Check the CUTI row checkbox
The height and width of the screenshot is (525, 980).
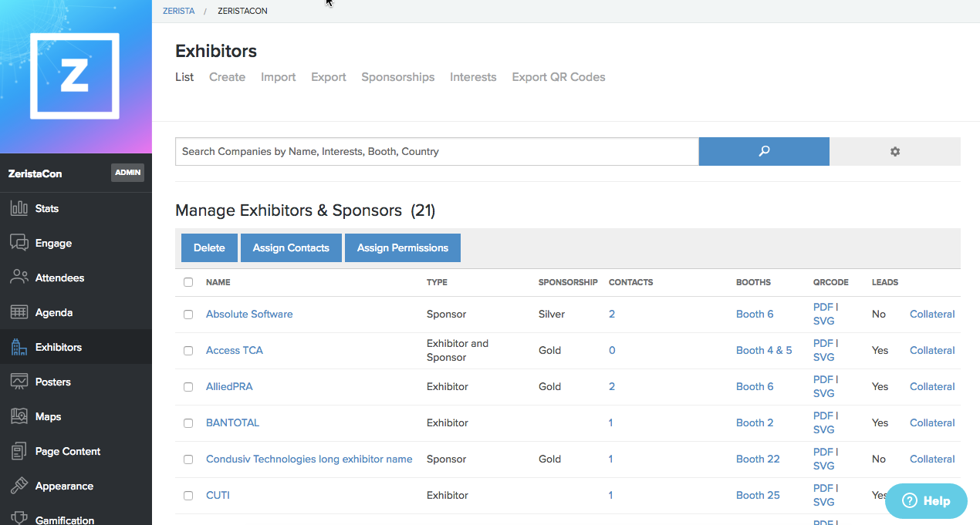coord(188,496)
